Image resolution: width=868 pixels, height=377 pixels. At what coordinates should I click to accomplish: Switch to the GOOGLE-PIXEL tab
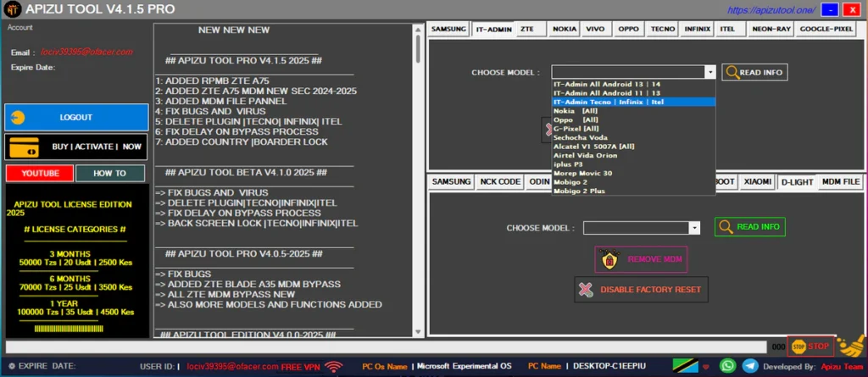coord(826,29)
